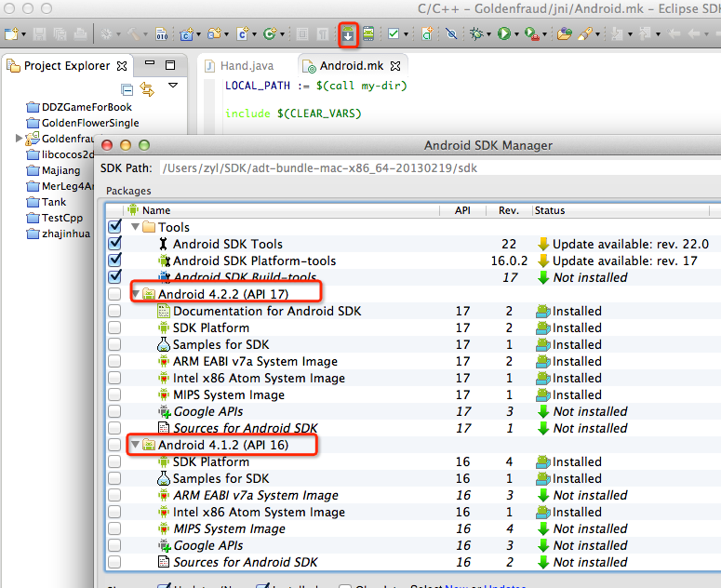This screenshot has width=721, height=588.
Task: Select the DDZGameForBook project
Action: pyautogui.click(x=80, y=107)
